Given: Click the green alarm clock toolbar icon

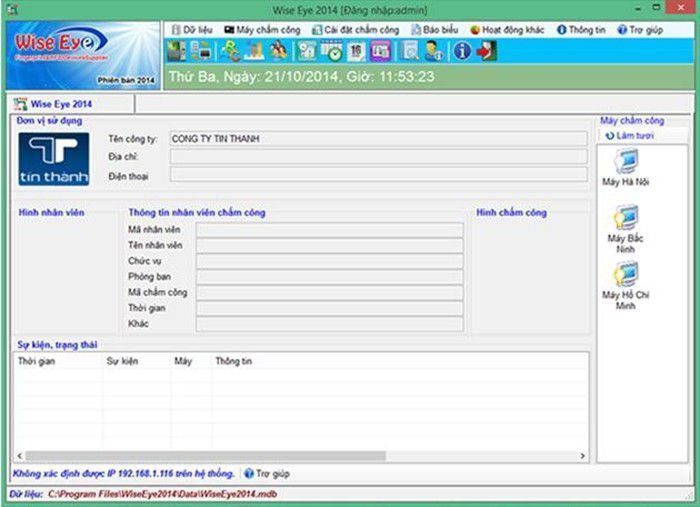Looking at the screenshot, I should tap(332, 51).
